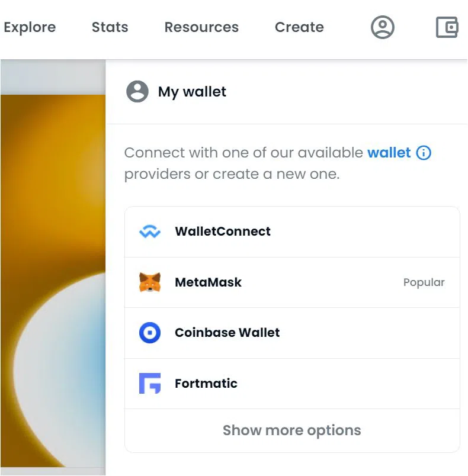Click the wallet icon in top bar
Viewport: 468px width, 476px height.
point(447,27)
